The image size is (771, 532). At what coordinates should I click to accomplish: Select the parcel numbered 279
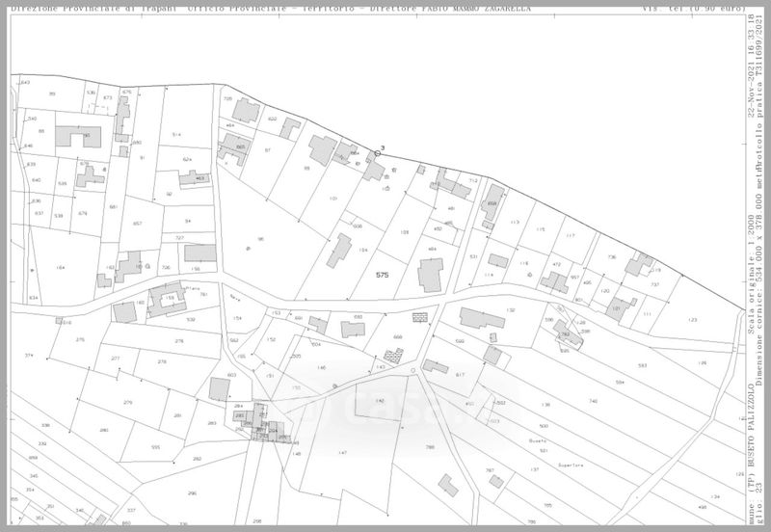[126, 401]
